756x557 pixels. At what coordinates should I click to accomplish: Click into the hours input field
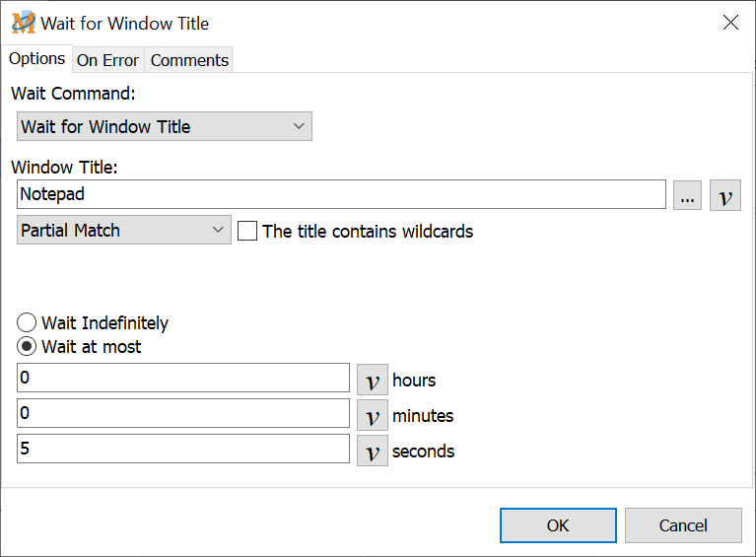(x=183, y=379)
